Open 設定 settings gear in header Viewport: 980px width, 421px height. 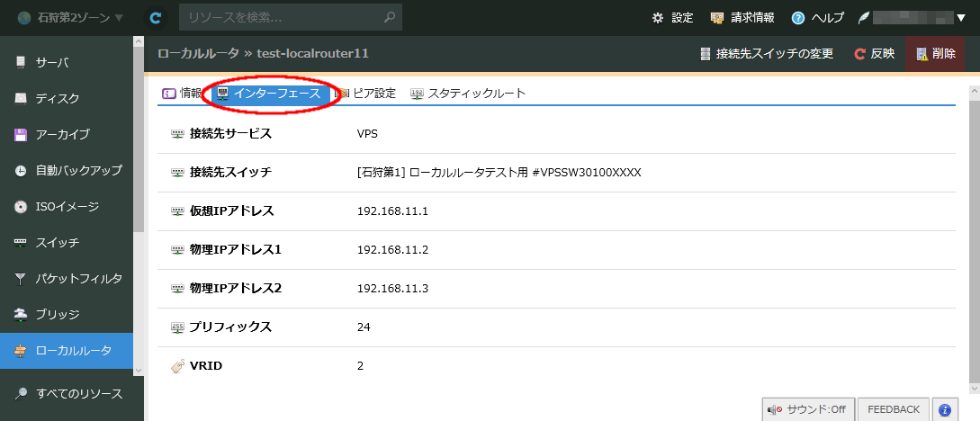(x=672, y=17)
